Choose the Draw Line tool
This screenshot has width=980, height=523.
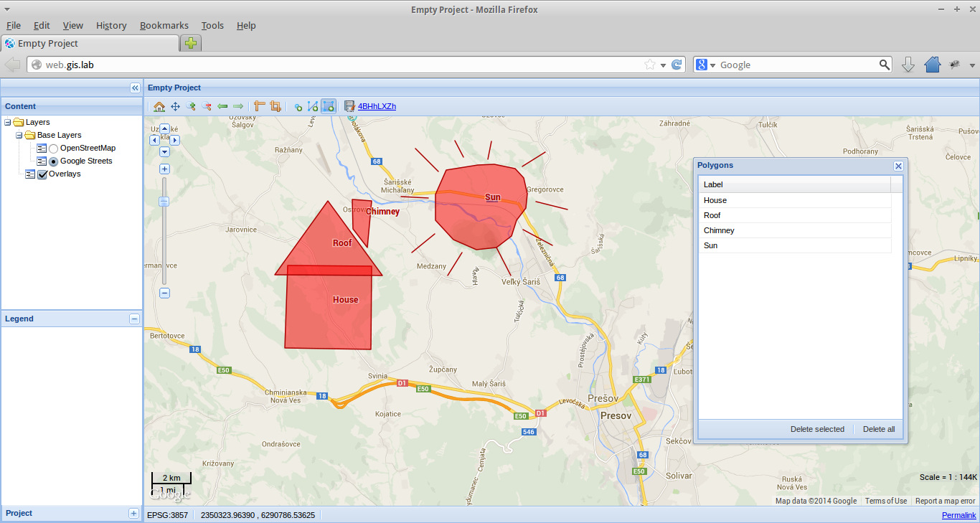[313, 105]
